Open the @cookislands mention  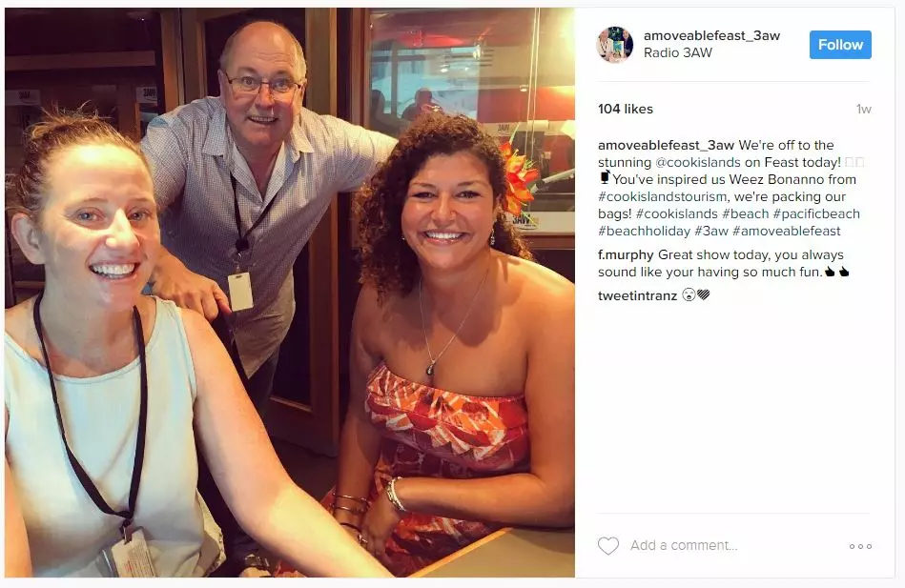tap(698, 162)
